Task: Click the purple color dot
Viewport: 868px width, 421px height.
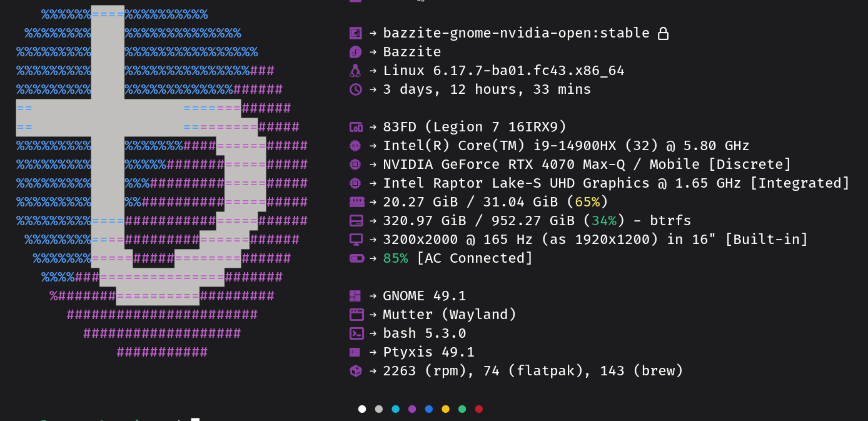Action: coord(412,409)
